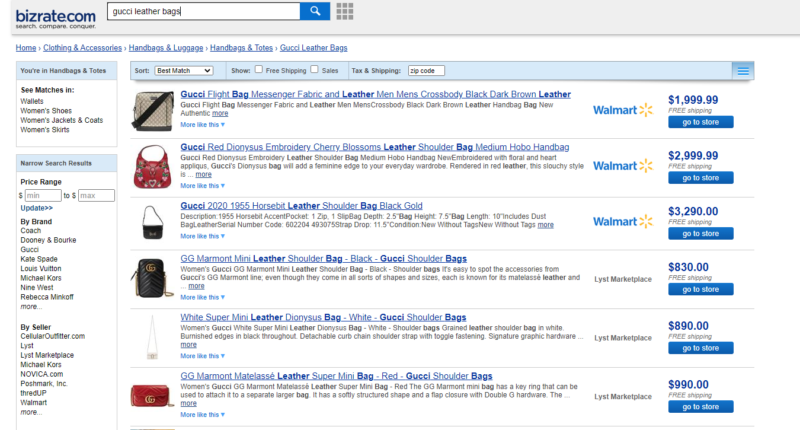Screen dimensions: 800x430
Task: Expand More like this under Red Dionysus
Action: click(202, 186)
